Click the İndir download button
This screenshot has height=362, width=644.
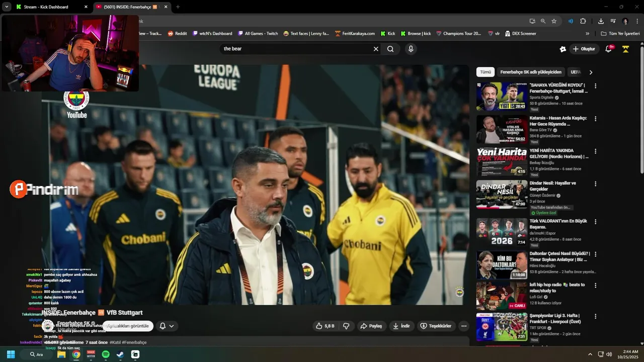[401, 326]
